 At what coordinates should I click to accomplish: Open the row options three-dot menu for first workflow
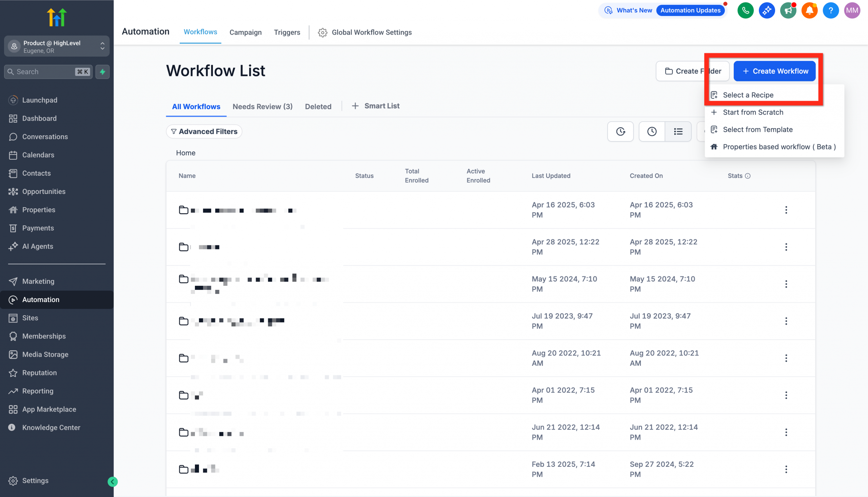[x=786, y=210]
